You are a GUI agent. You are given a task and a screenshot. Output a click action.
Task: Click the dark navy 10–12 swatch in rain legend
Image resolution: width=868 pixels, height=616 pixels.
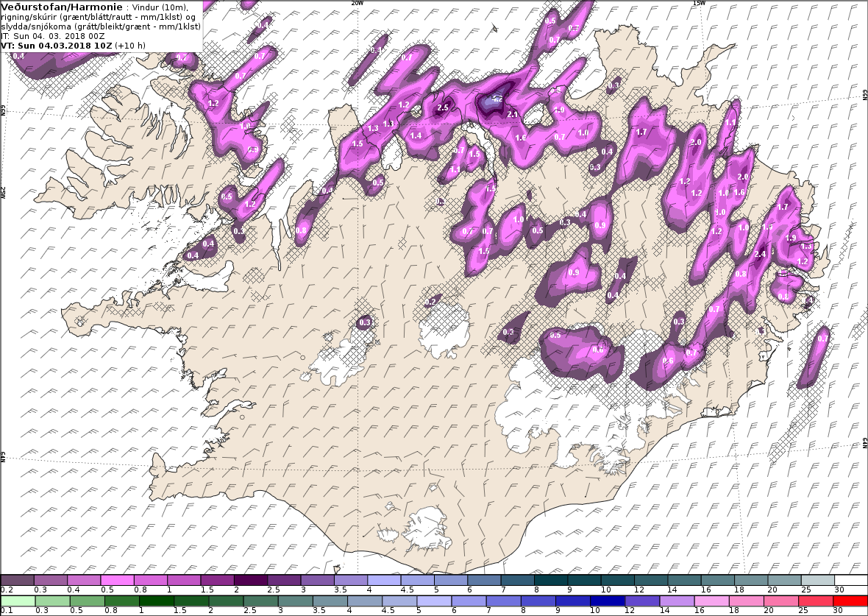click(x=608, y=601)
